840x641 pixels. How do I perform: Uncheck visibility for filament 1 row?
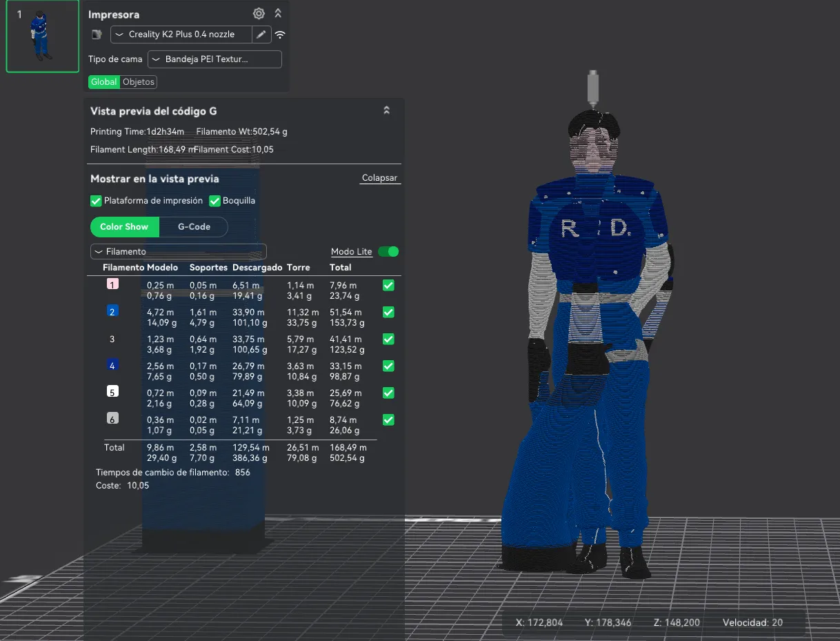pos(388,285)
